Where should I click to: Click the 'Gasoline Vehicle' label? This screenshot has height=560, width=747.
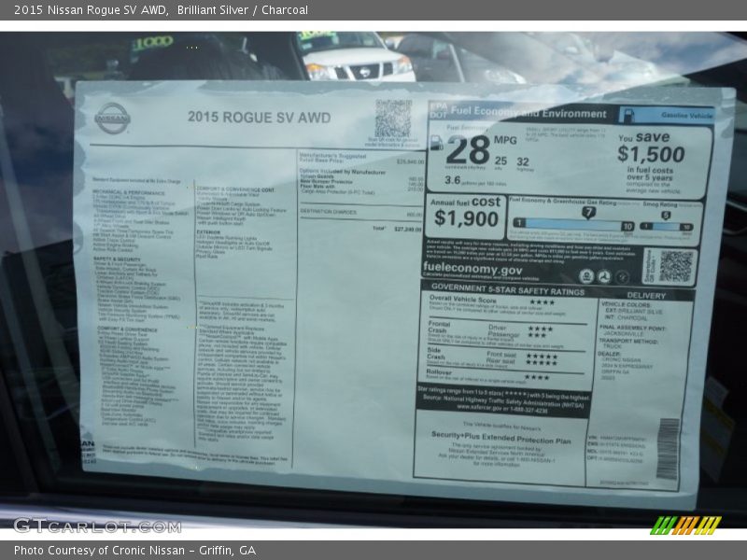(x=686, y=115)
